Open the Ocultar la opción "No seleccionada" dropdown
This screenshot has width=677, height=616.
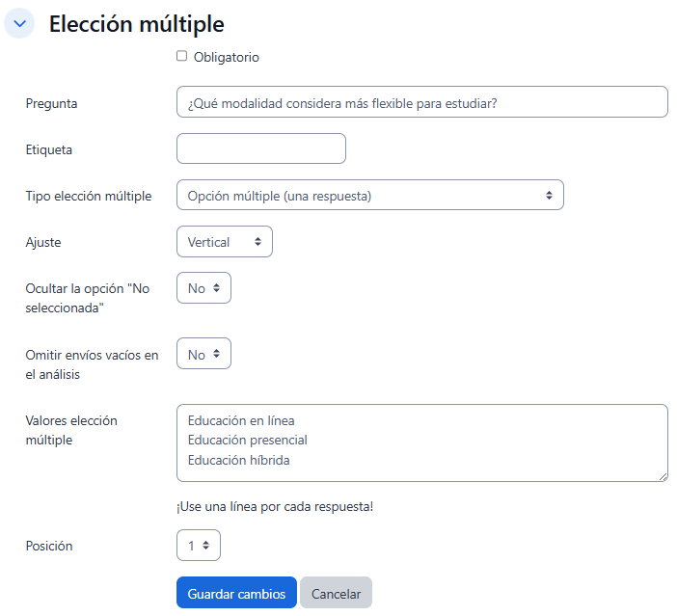[203, 288]
